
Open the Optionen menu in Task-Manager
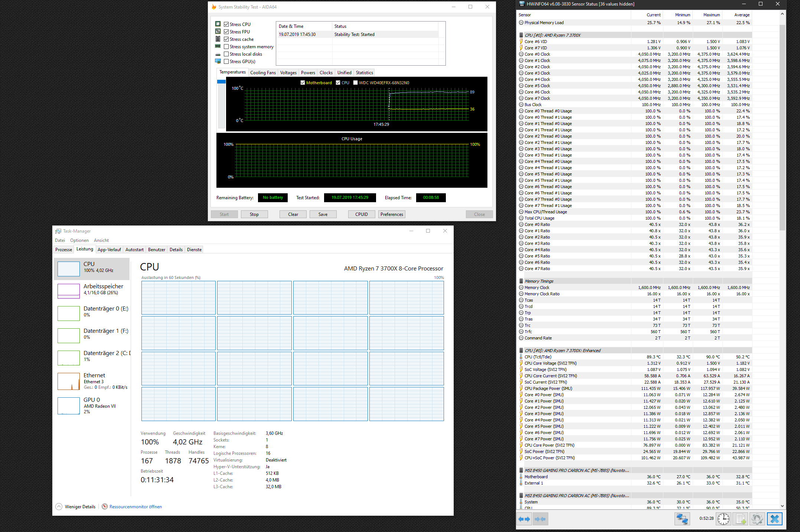(x=79, y=240)
